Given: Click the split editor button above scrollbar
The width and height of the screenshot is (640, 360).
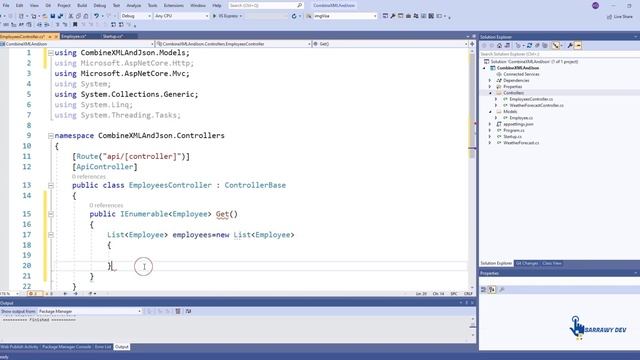Looking at the screenshot, I should [472, 44].
